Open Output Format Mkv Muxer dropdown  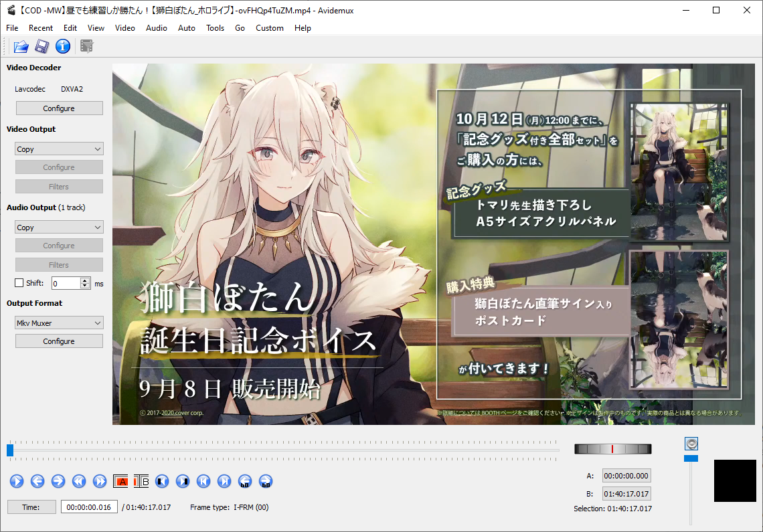point(59,323)
